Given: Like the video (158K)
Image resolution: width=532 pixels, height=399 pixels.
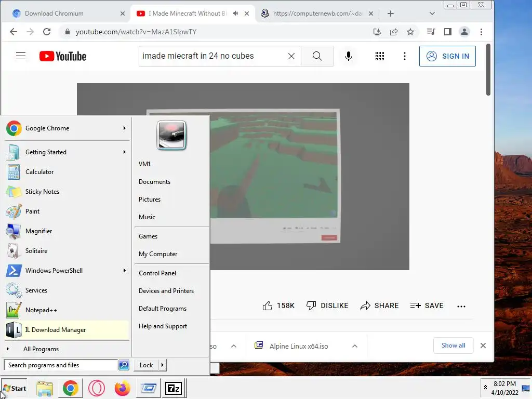Looking at the screenshot, I should coord(278,305).
